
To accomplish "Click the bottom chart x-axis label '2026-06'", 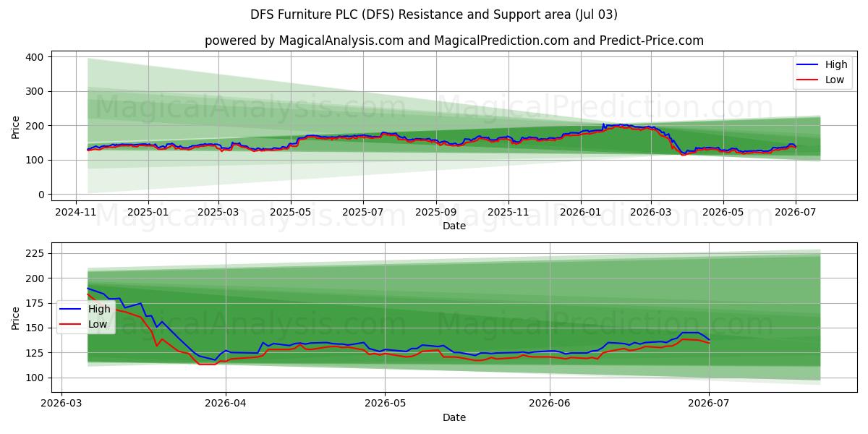I will (550, 404).
